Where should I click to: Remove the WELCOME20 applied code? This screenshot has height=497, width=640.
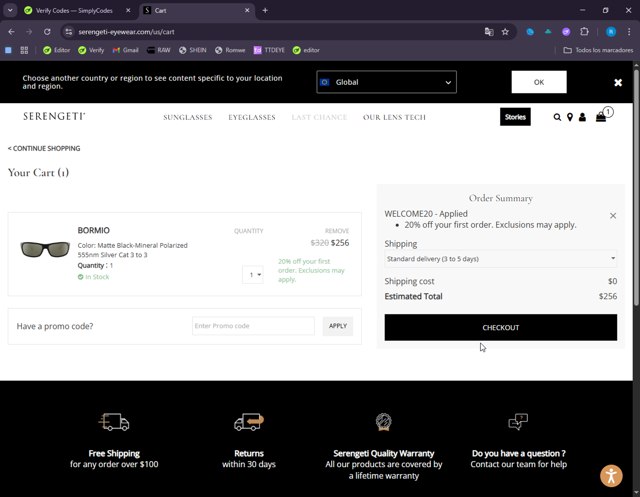(613, 215)
